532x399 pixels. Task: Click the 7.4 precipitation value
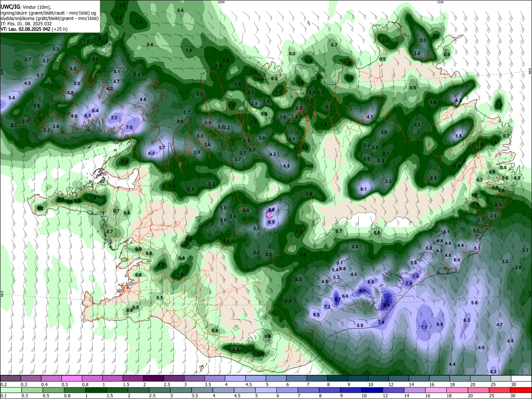pyautogui.click(x=381, y=322)
